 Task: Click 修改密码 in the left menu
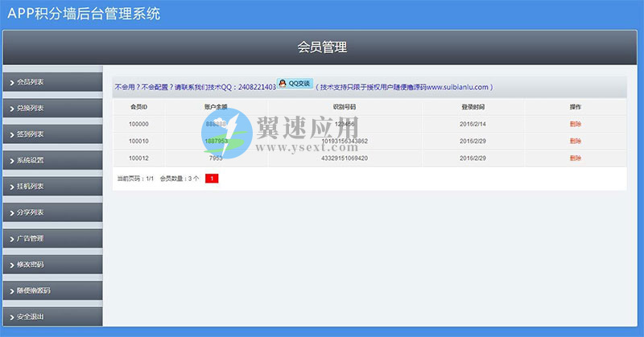[31, 265]
